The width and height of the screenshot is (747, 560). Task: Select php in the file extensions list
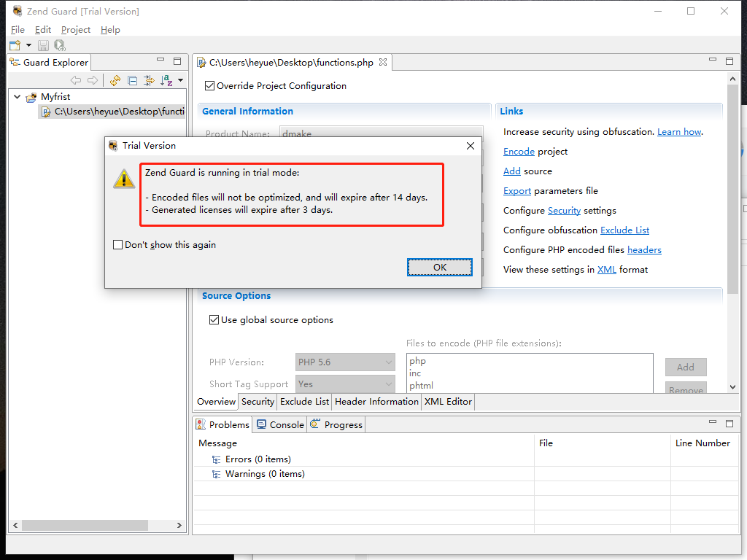[x=417, y=361]
